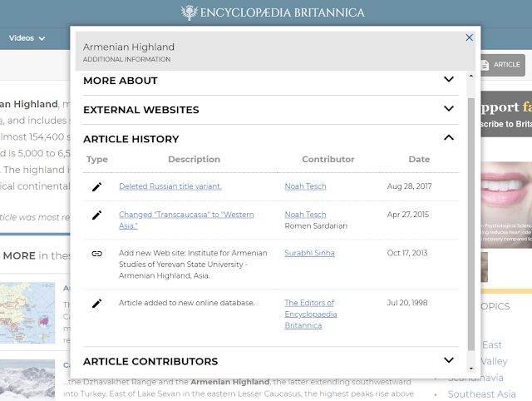Click the Article button with document icon
The image size is (532, 401).
click(x=501, y=65)
